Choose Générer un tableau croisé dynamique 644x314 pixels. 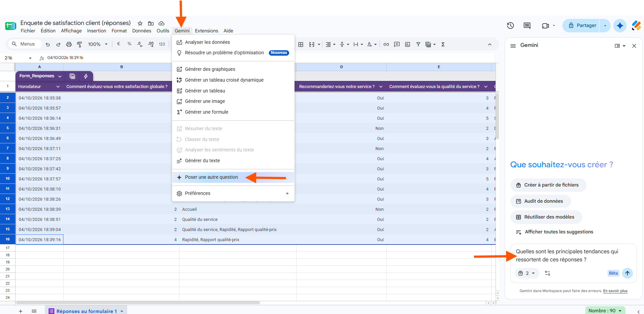pos(233,80)
